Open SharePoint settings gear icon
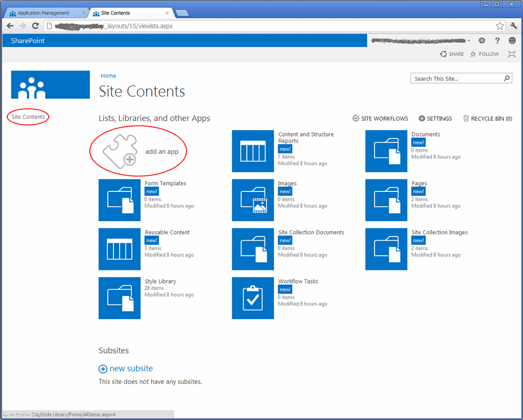Screen dimensions: 523x420 482,41
